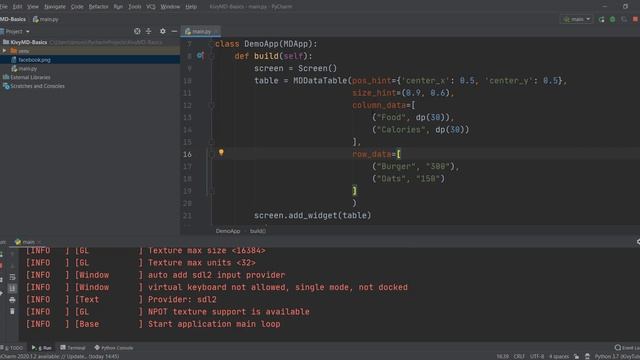Screen dimensions: 640x360
Task: Click fold marker on line 8 def build
Action: 211,56
